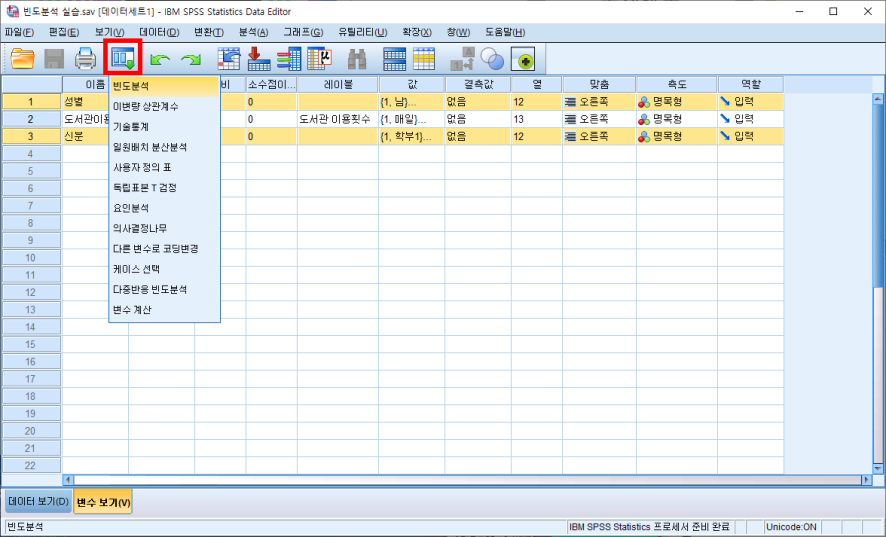This screenshot has width=886, height=537.
Task: Click the 결측값 column header
Action: 478,85
